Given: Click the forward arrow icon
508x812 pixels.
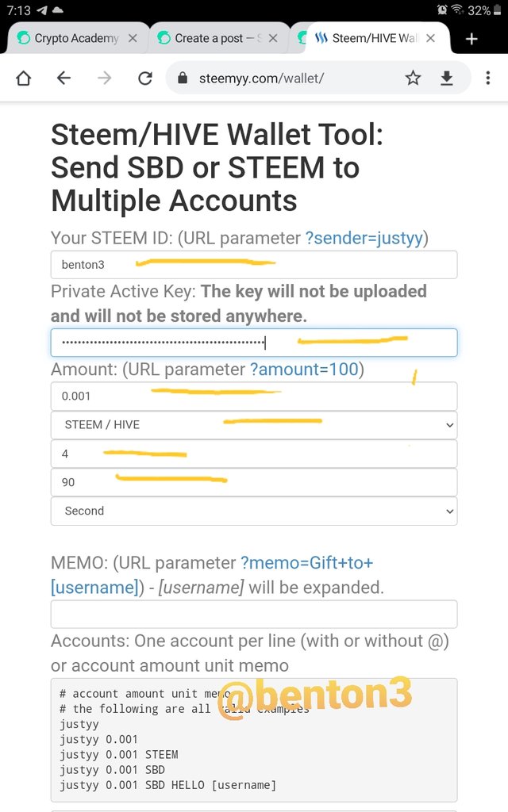Looking at the screenshot, I should [x=104, y=79].
